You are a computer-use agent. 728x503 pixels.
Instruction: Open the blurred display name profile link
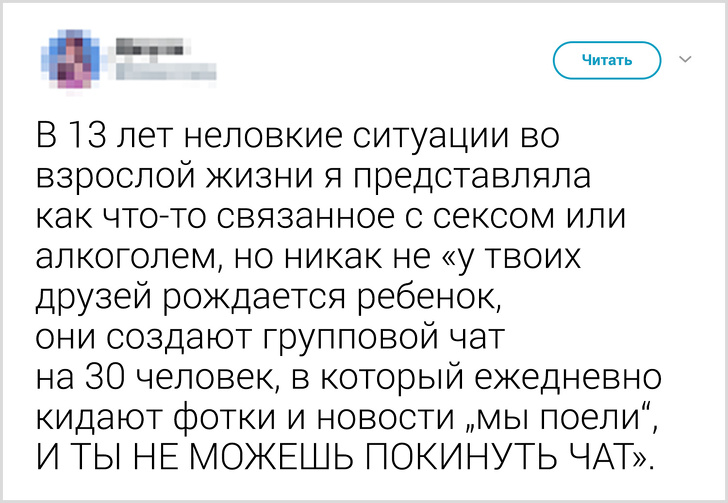[x=149, y=46]
